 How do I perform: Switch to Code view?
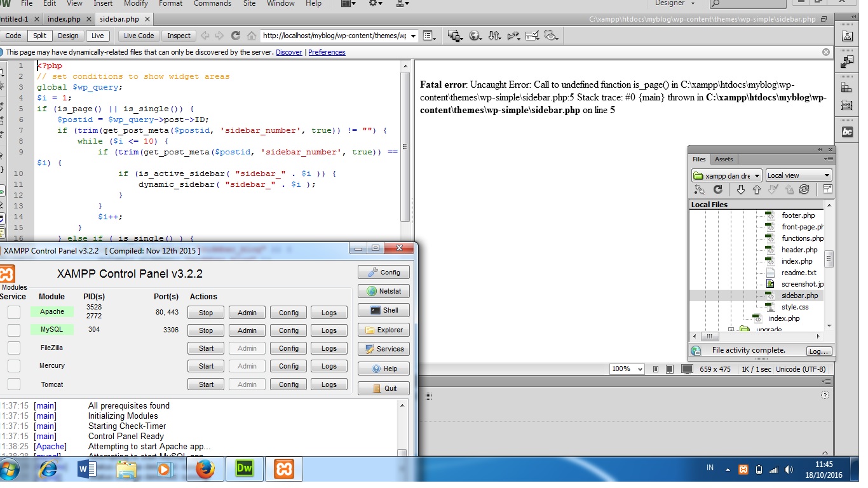click(13, 36)
